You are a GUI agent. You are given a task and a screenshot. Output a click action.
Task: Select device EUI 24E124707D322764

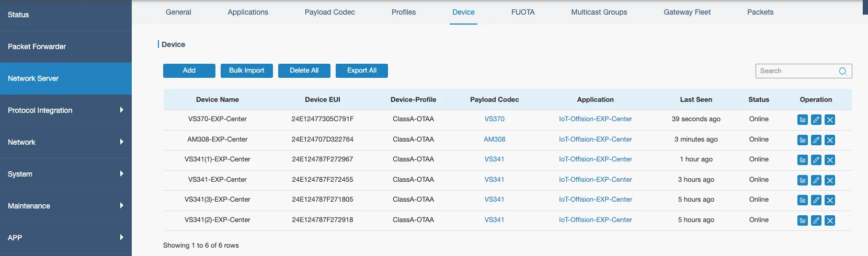323,139
